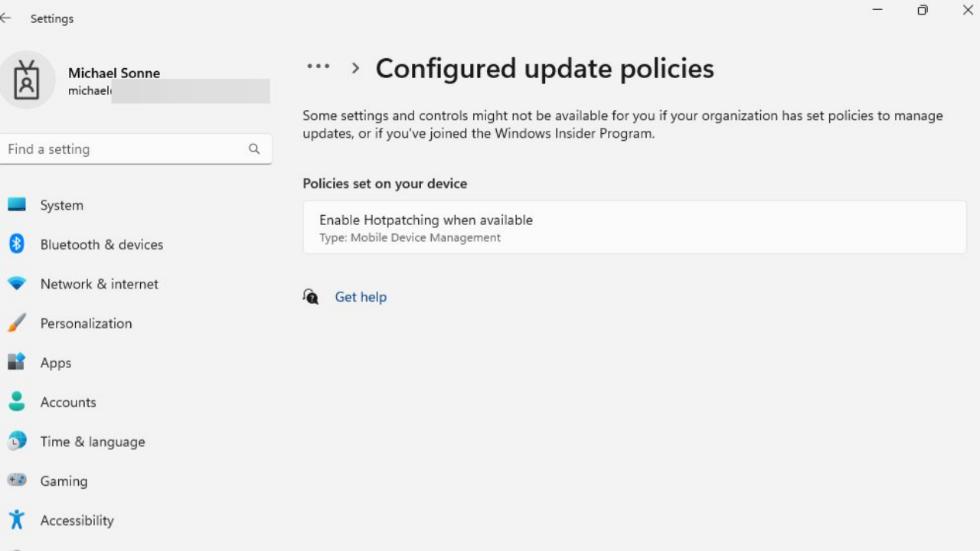Screen dimensions: 980x551
Task: Click the search magnifier icon
Action: pyautogui.click(x=254, y=149)
